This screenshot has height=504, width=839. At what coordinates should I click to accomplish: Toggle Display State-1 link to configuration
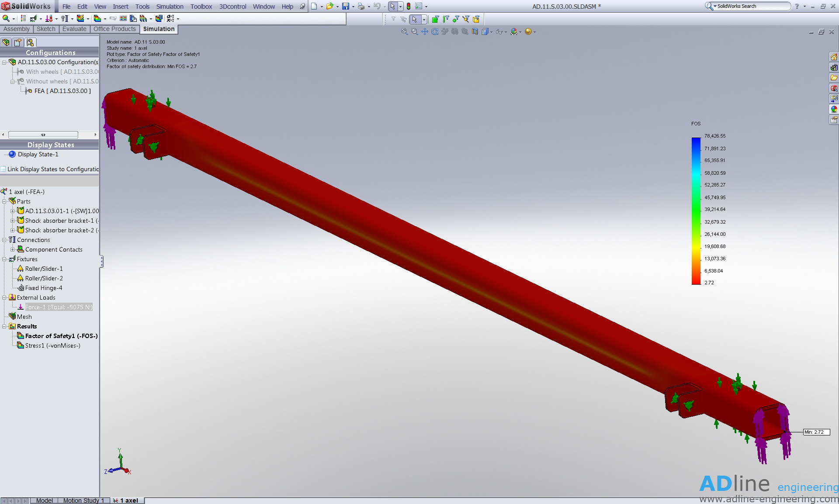point(3,169)
